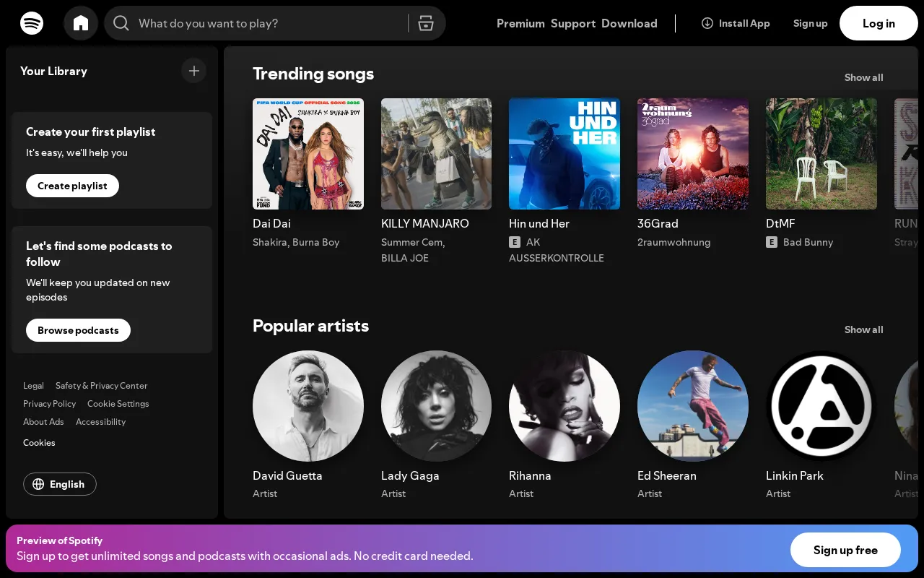Click the Log in button

click(x=879, y=23)
